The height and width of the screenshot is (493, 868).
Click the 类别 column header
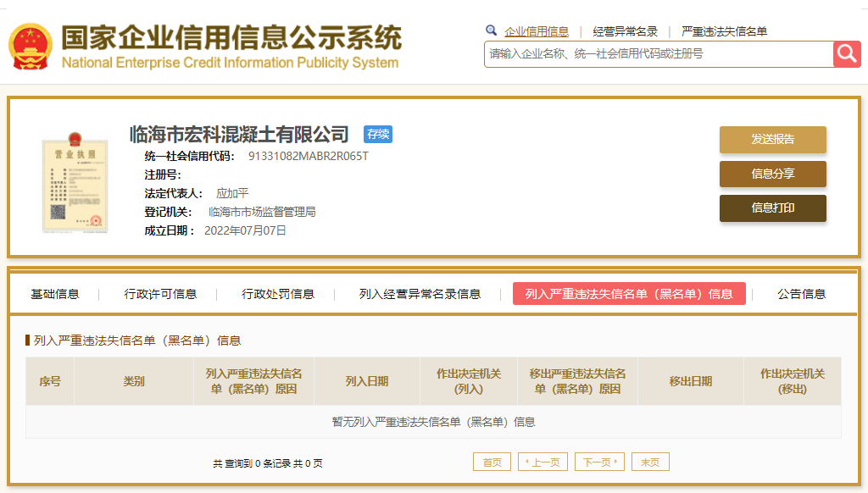coord(133,381)
